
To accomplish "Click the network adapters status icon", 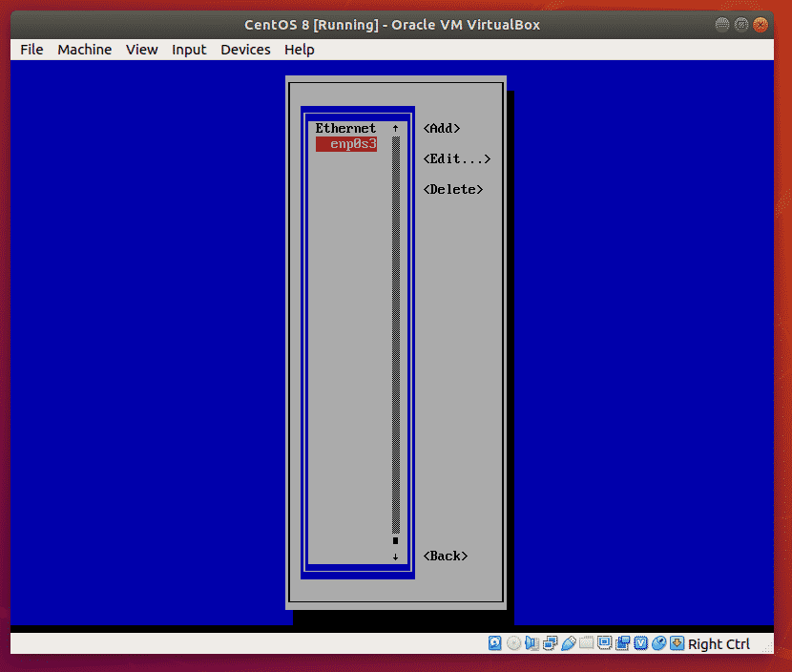I will pyautogui.click(x=550, y=643).
